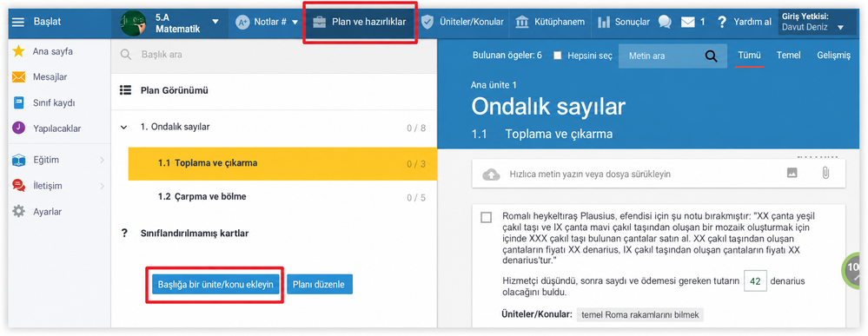Screen dimensions: 868x336
Task: Click the Planı düzenle button
Action: pyautogui.click(x=320, y=285)
